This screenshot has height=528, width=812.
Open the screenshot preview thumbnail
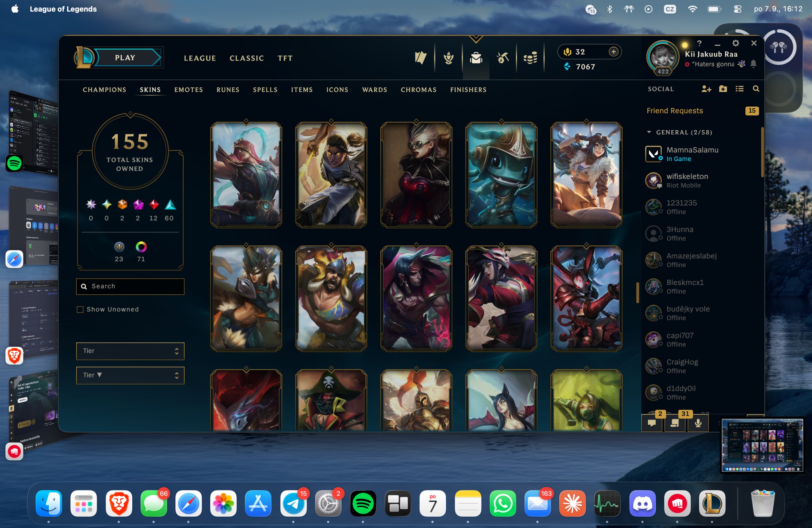click(x=762, y=446)
